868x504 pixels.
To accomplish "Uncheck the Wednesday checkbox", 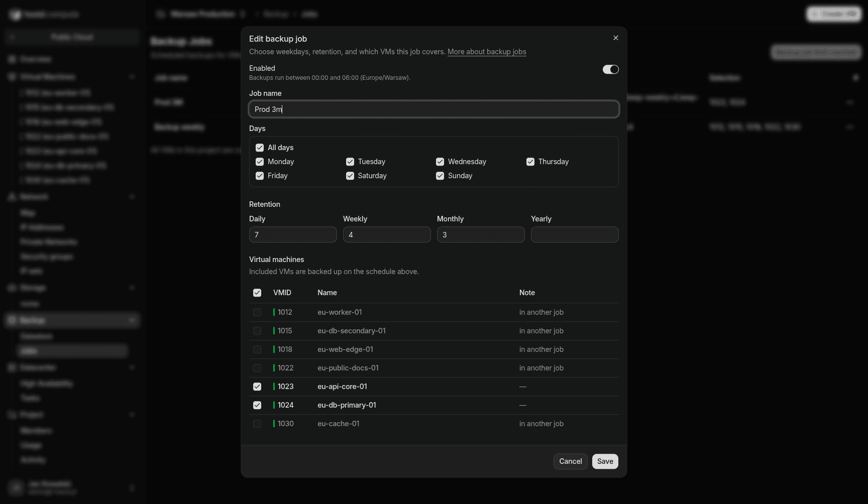I will pos(440,162).
